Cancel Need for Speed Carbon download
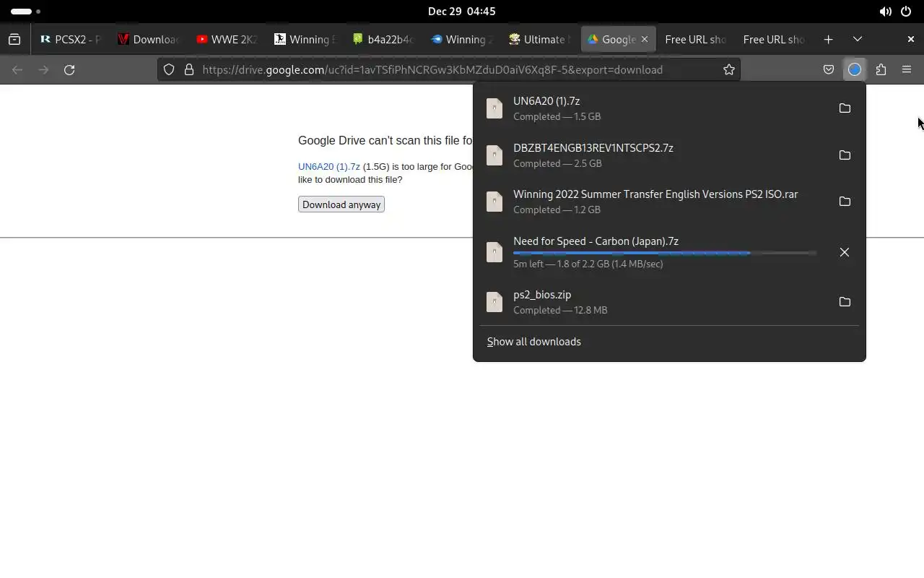924x578 pixels. 845,252
